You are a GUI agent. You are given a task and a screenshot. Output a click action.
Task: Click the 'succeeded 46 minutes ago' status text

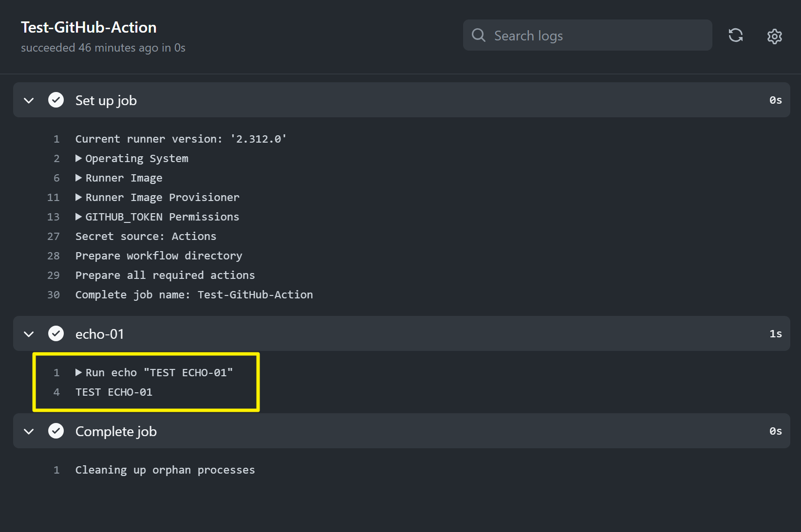103,48
